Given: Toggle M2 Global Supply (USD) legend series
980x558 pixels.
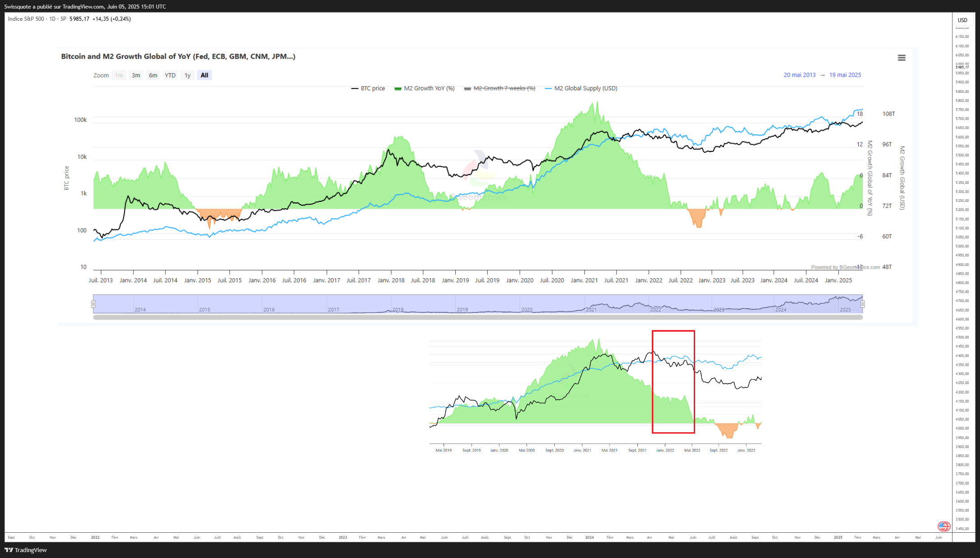Looking at the screenshot, I should 581,88.
